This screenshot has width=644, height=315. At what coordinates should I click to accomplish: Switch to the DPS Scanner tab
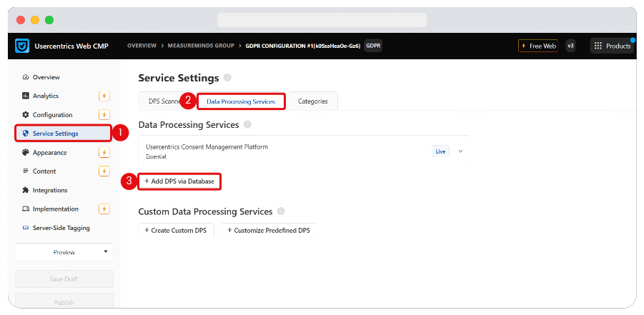(164, 101)
